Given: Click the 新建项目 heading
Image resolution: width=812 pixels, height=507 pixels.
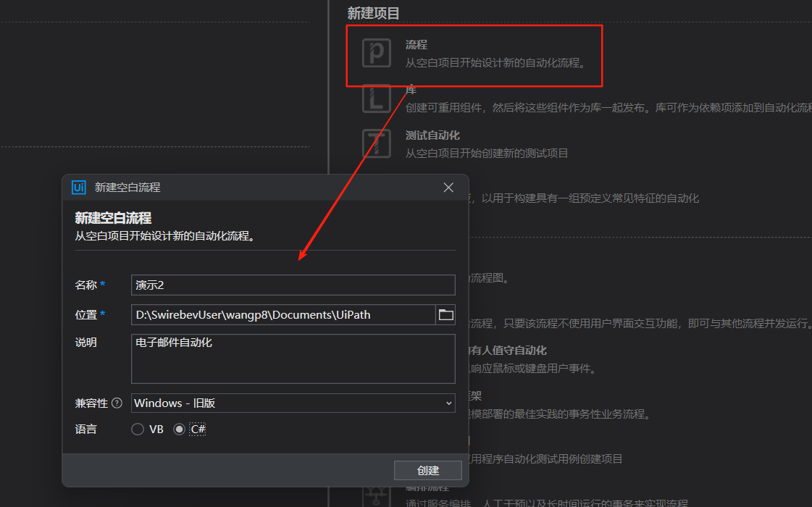Looking at the screenshot, I should tap(373, 14).
